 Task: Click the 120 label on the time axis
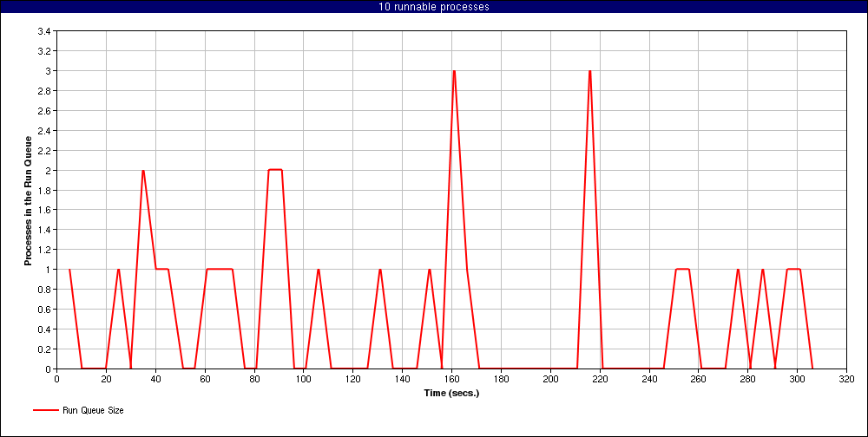[352, 379]
